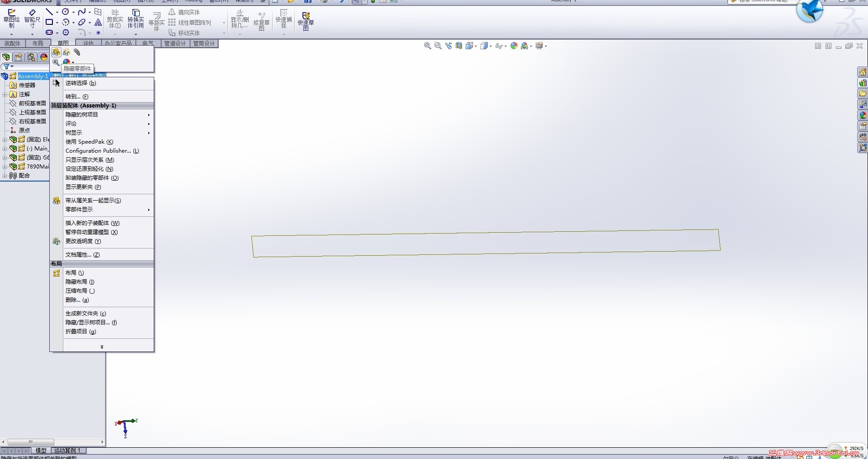868x459 pixels.
Task: Select the Ellipse sketch tool
Action: point(82,22)
